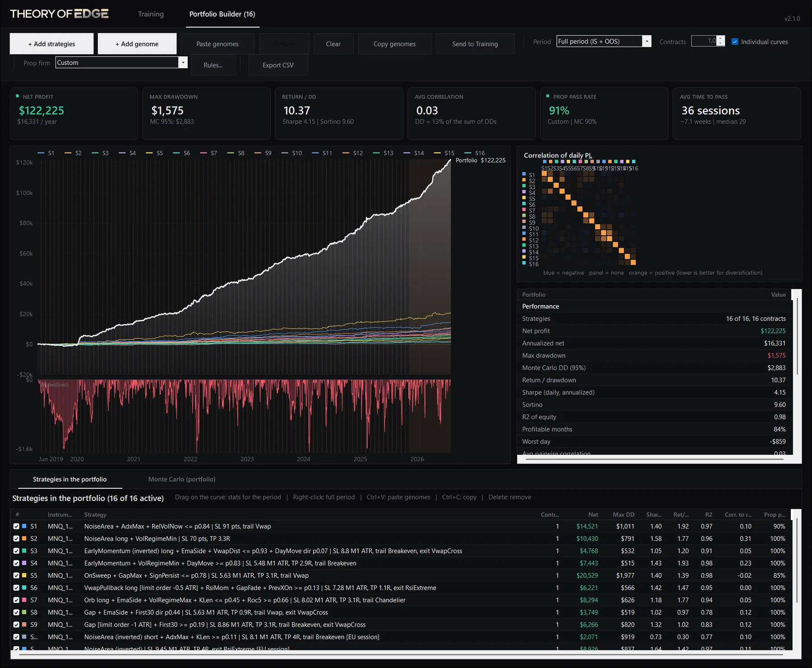Screen dimensions: 812x668
Task: Select the Portfolio Builder (16) tab
Action: 222,14
